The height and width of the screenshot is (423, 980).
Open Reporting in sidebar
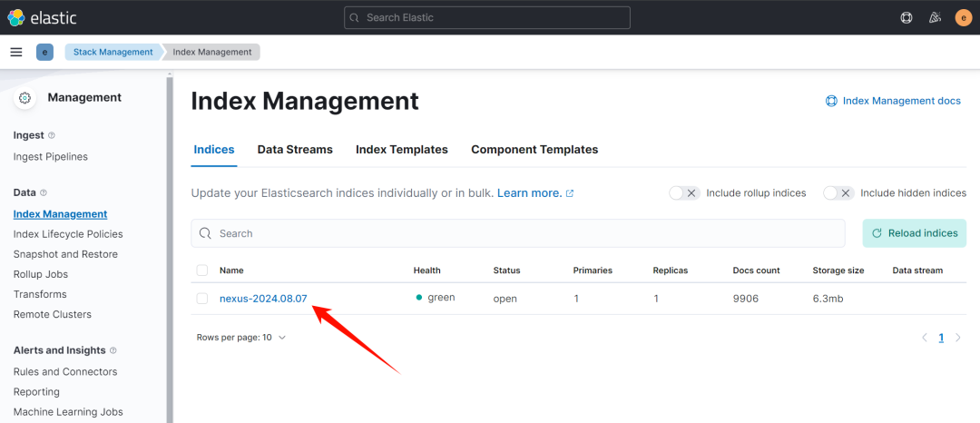pyautogui.click(x=36, y=392)
